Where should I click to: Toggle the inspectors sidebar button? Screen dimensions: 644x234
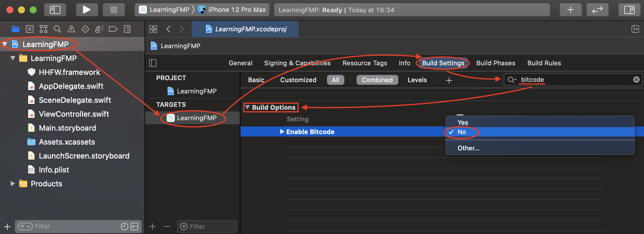[629, 10]
